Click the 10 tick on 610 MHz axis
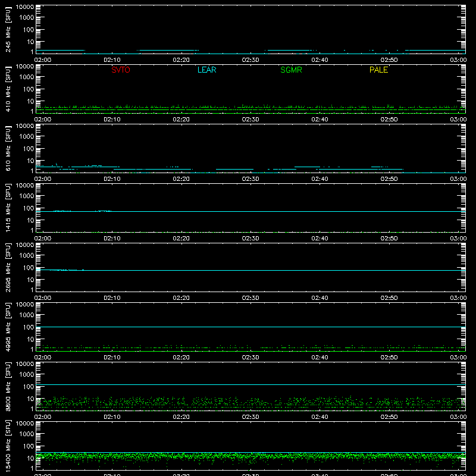The width and height of the screenshot is (476, 476). click(x=30, y=161)
